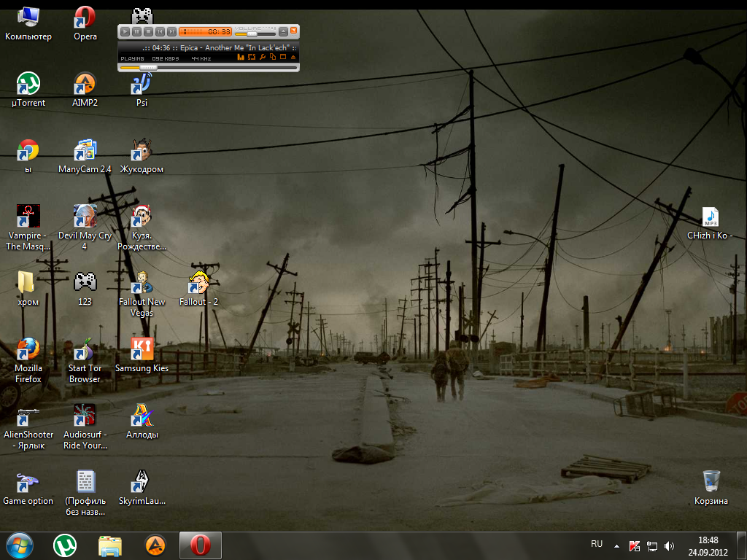This screenshot has width=747, height=560.
Task: Select the Opera desktop shortcut
Action: [x=85, y=23]
